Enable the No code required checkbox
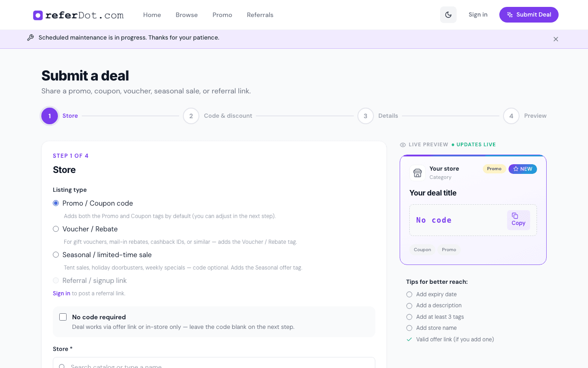This screenshot has width=588, height=368. tap(63, 317)
